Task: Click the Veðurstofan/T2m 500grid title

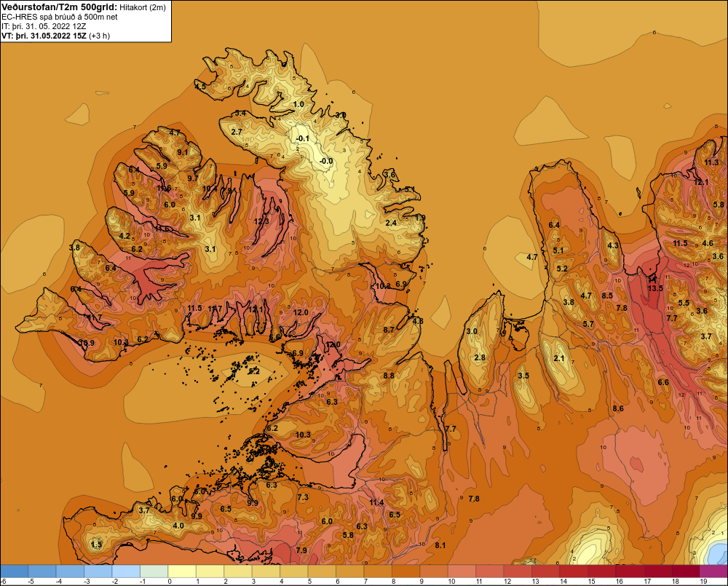Action: click(x=59, y=7)
